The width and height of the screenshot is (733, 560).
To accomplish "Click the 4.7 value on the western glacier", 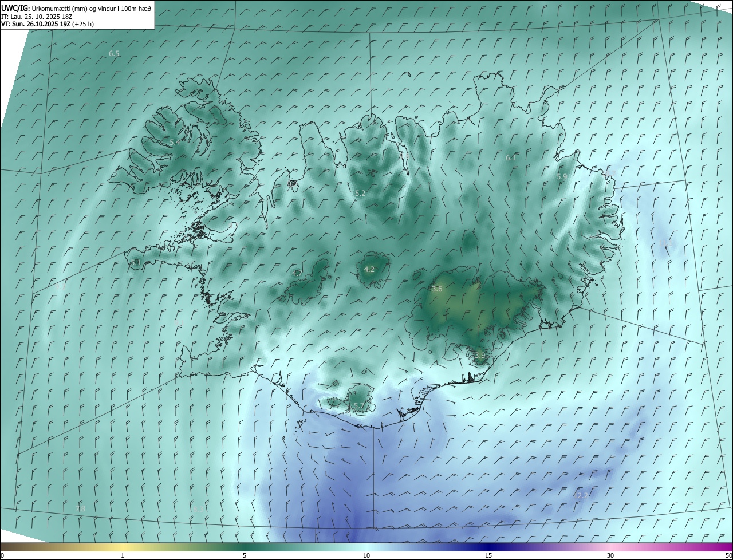I will click(297, 274).
